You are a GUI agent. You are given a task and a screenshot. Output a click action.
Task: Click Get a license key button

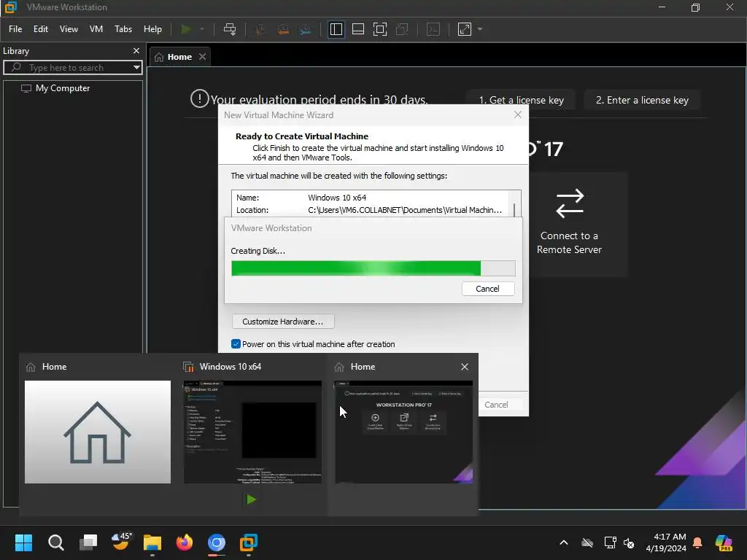pos(521,100)
